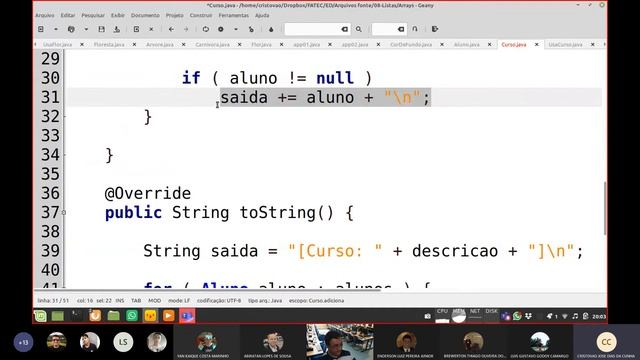Open the Construir menu
640x360 pixels.
[x=201, y=16]
